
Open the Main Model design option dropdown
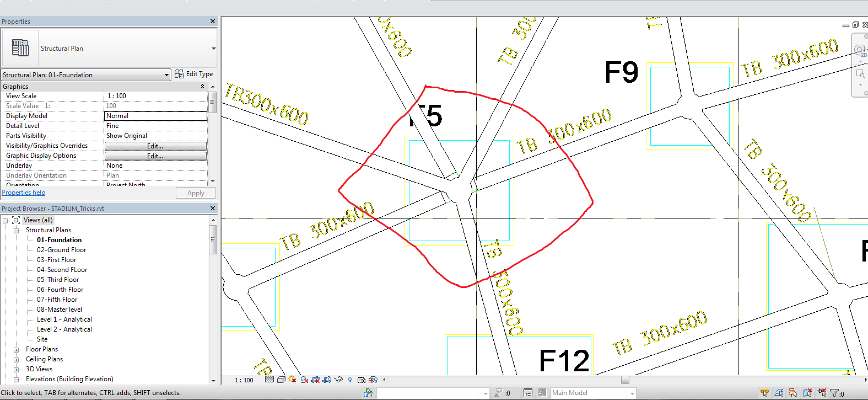point(632,393)
